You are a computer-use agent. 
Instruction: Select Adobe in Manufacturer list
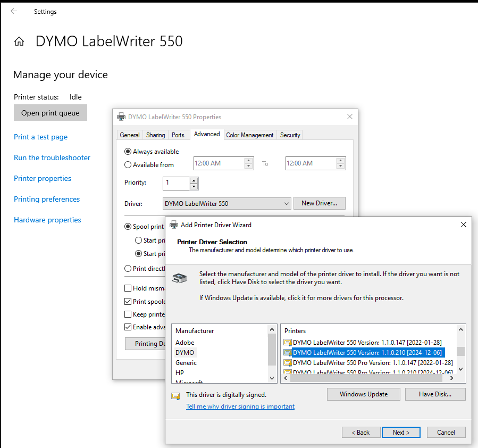(x=185, y=343)
